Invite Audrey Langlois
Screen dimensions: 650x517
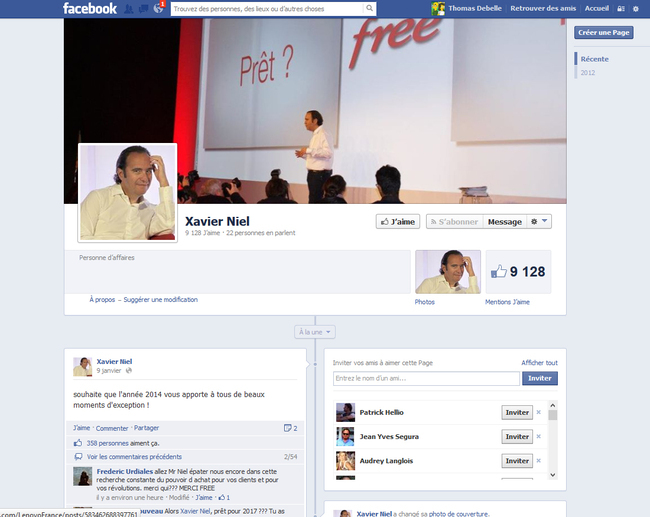(517, 461)
